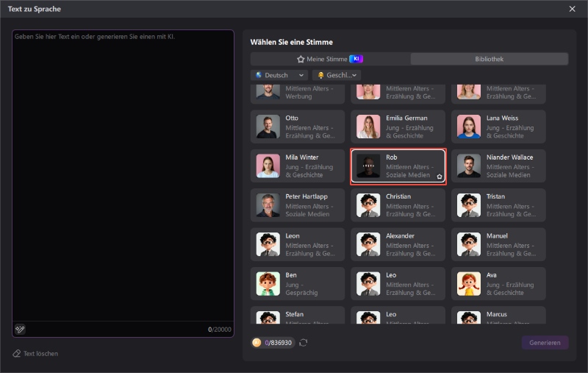Select the Mila Winter voice card
The image size is (588, 373).
(x=297, y=166)
